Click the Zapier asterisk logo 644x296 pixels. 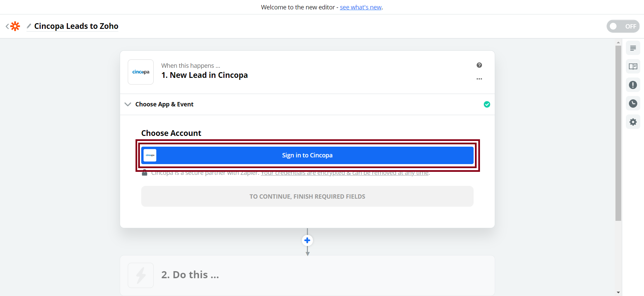[x=15, y=26]
